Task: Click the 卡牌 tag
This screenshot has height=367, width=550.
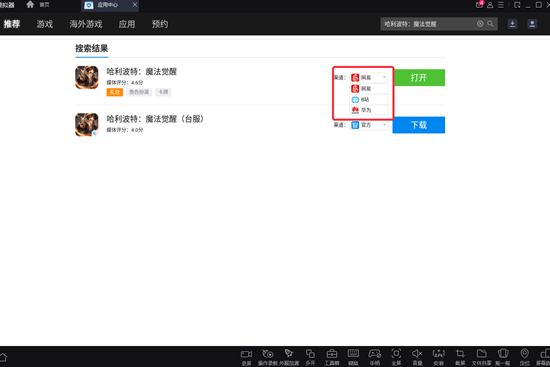Action: pos(163,92)
